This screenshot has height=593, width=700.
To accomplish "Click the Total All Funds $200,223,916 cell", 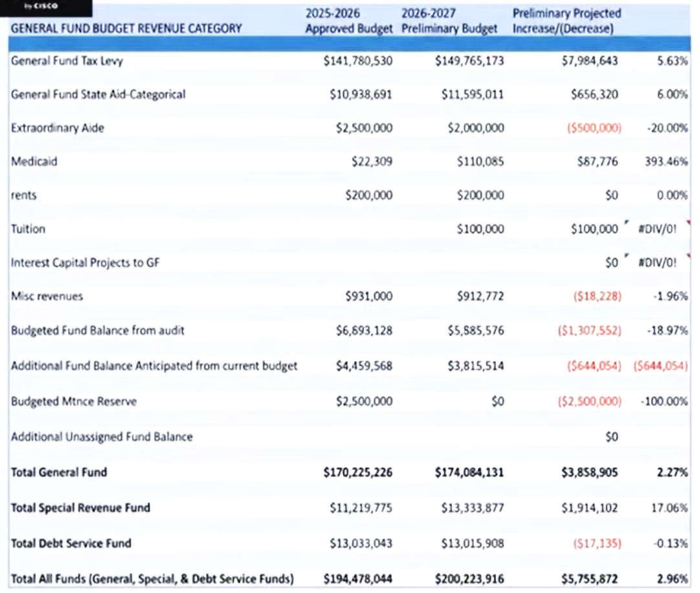I will (x=469, y=578).
